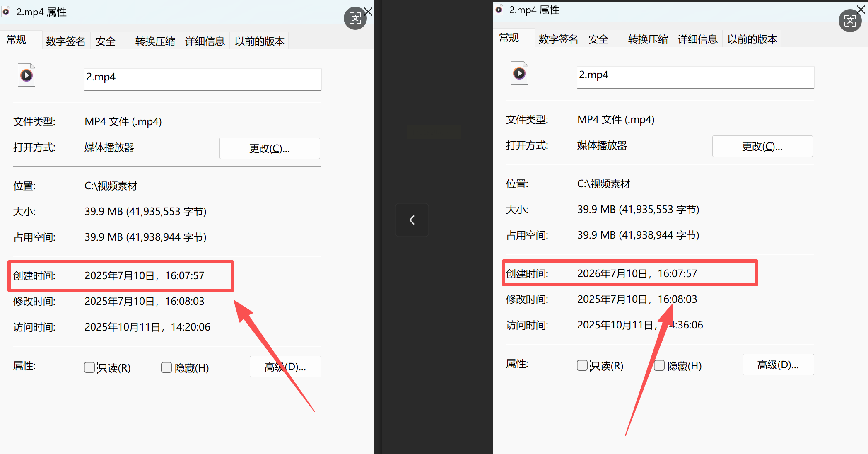Click the right dialog's screenshot translate icon
The image size is (868, 454).
850,21
